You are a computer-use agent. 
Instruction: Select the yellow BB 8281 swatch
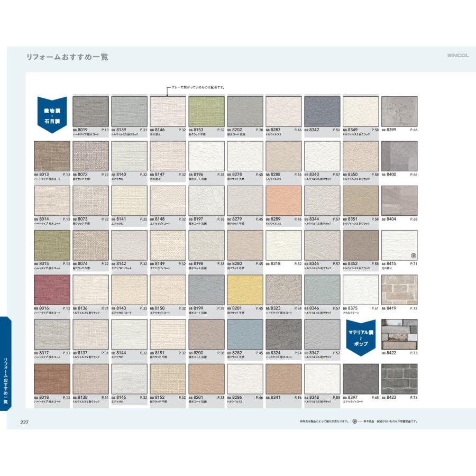(245, 289)
